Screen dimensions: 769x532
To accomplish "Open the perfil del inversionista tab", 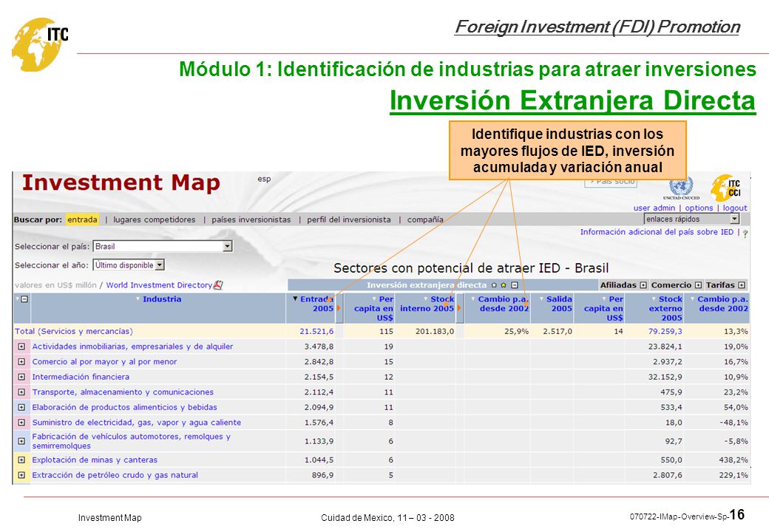I will point(349,219).
